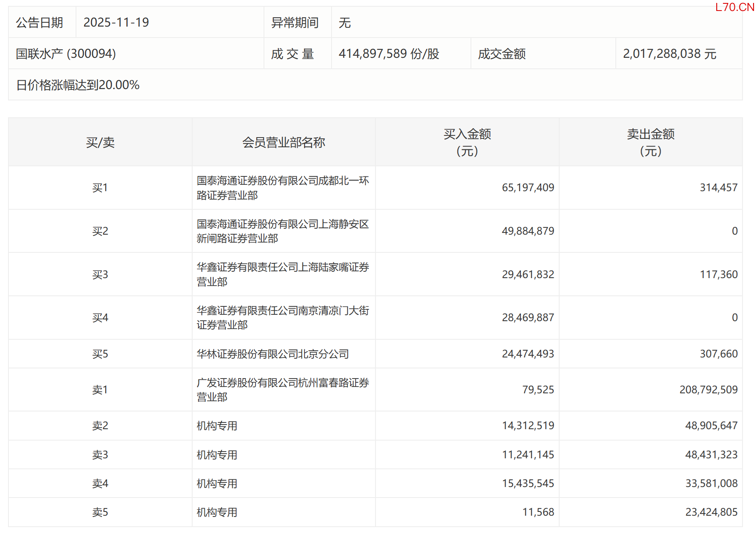The image size is (756, 533).
Task: Click the 卖5 row label
Action: (100, 512)
